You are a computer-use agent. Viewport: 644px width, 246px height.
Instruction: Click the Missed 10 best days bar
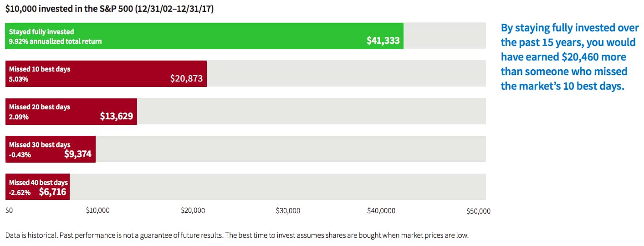pos(106,74)
